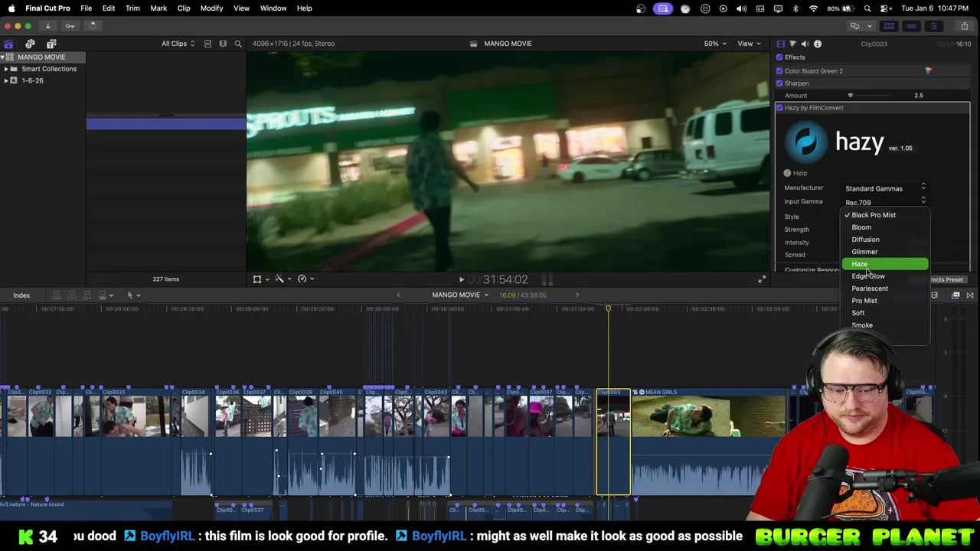Click the timeline playhead marker
The image size is (980, 551).
(608, 308)
